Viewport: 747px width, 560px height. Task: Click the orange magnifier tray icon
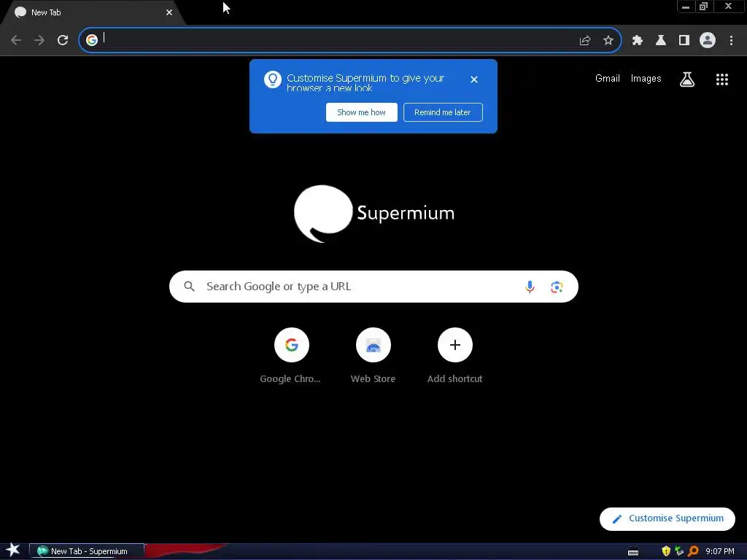(x=693, y=551)
